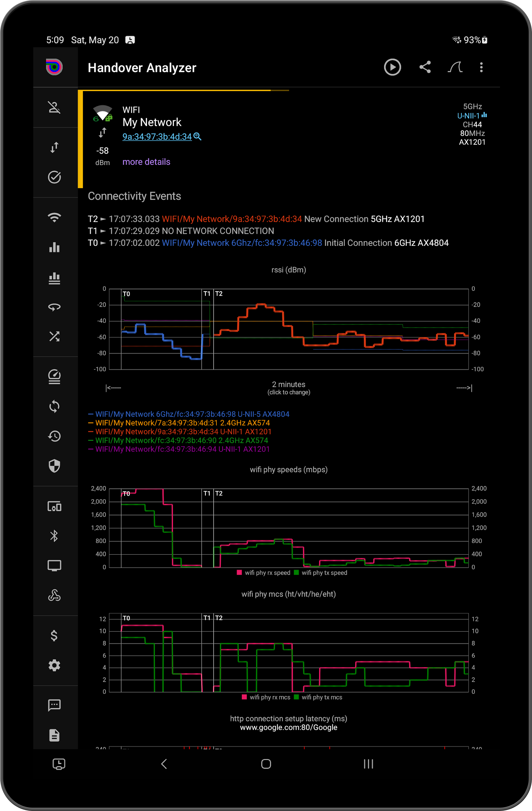This screenshot has height=811, width=532.
Task: Jump to chart end right arrow
Action: (464, 388)
